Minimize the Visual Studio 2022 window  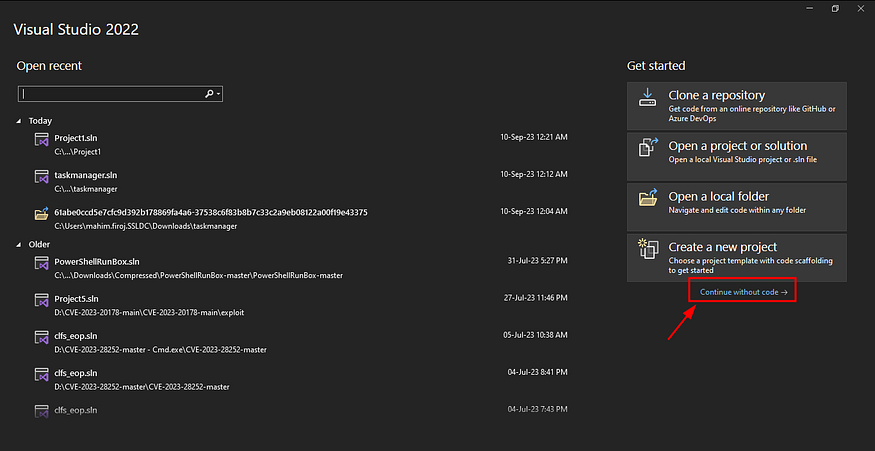coord(810,8)
